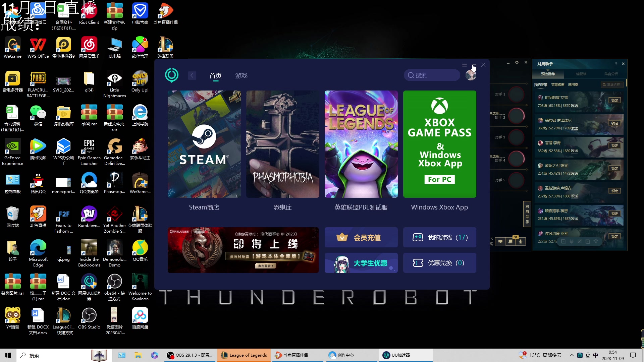Switch to OBS 29.1.3 taskbar item
This screenshot has width=644, height=362.
coord(190,355)
